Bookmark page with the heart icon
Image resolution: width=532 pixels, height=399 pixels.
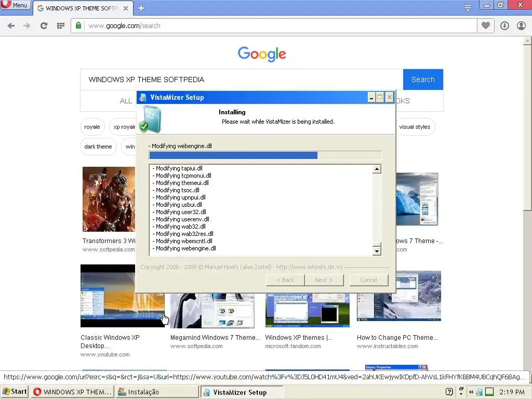coord(486,25)
